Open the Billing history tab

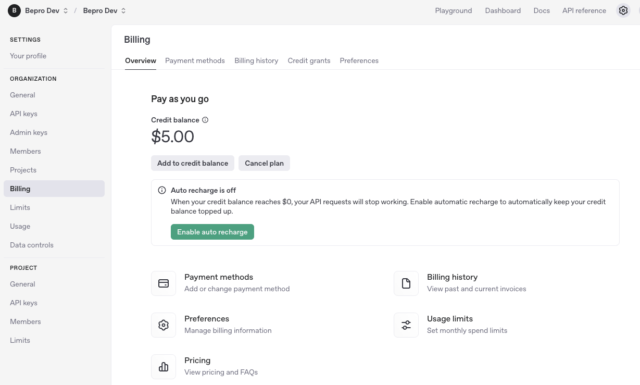(256, 60)
